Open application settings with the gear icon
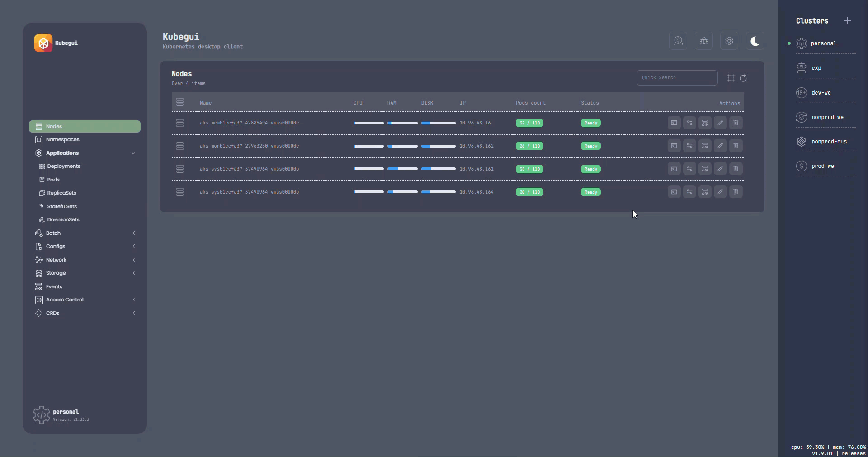This screenshot has height=457, width=868. (x=729, y=41)
